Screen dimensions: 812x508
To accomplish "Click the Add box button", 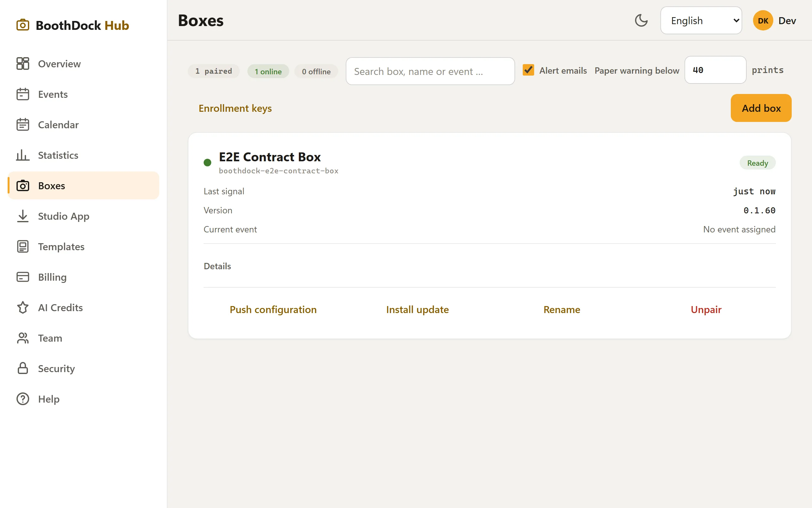I will pyautogui.click(x=761, y=108).
